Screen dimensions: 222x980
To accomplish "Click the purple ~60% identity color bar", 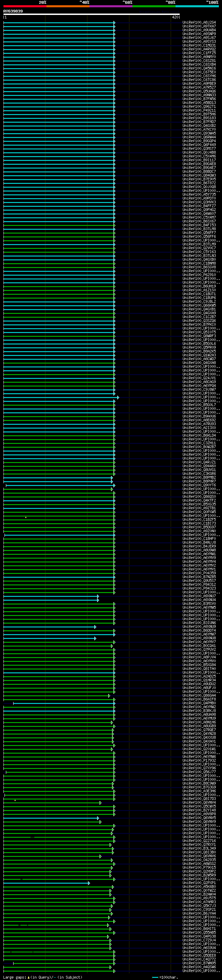I will [x=111, y=6].
